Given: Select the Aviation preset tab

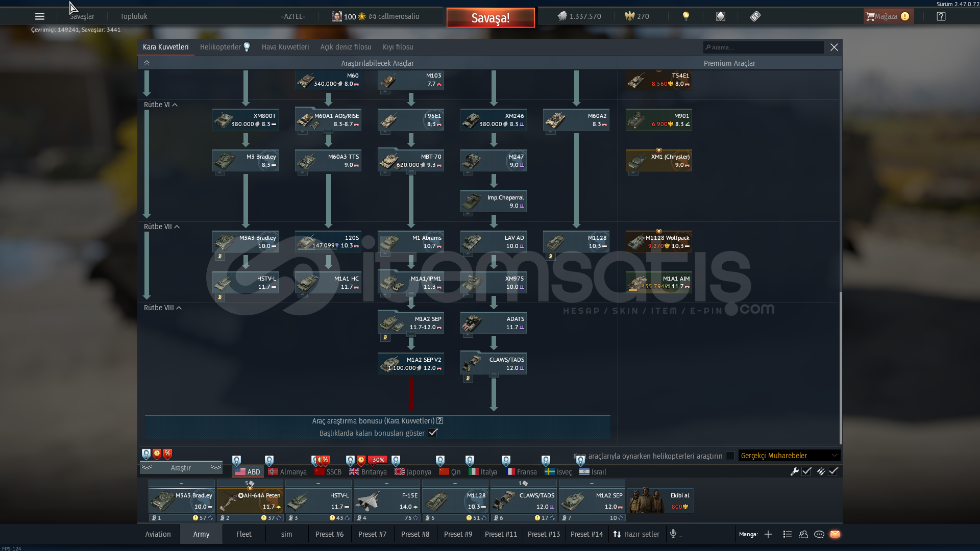Looking at the screenshot, I should point(158,534).
